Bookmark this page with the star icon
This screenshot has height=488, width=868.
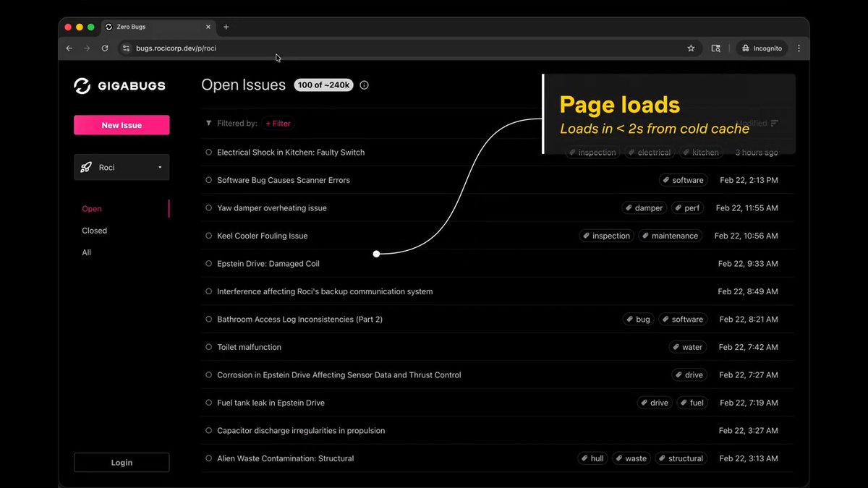tap(691, 48)
